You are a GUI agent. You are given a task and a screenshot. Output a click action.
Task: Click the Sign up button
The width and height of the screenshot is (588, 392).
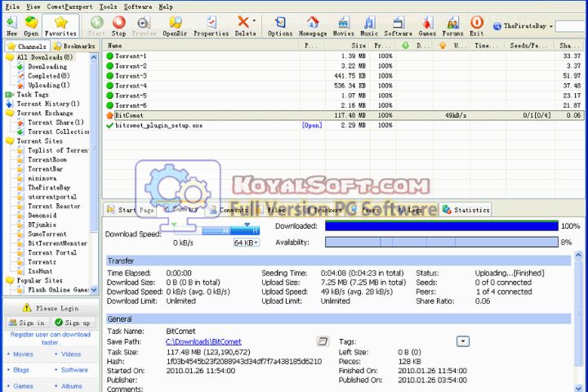(72, 323)
